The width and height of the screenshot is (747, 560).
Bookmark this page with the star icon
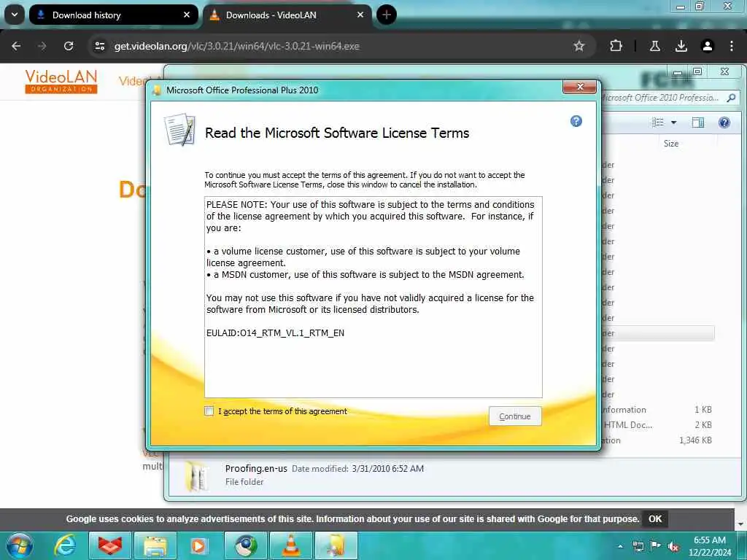[578, 46]
